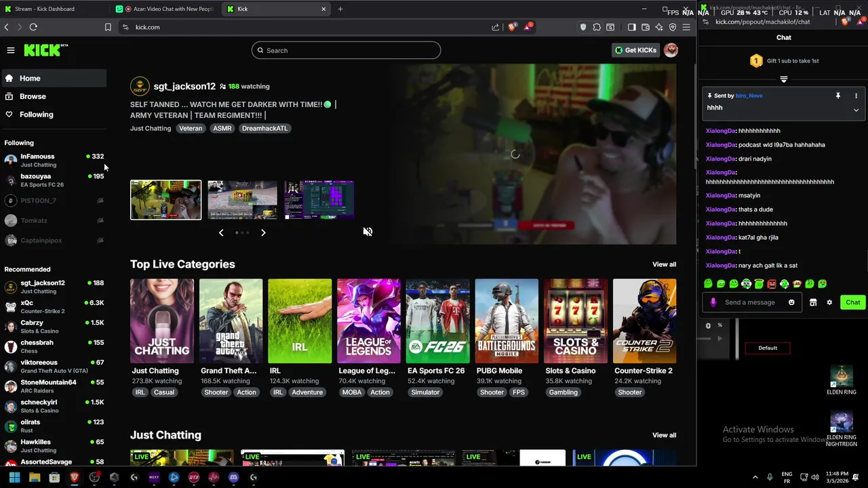Open bazouyaa channel in sidebar

tap(54, 180)
